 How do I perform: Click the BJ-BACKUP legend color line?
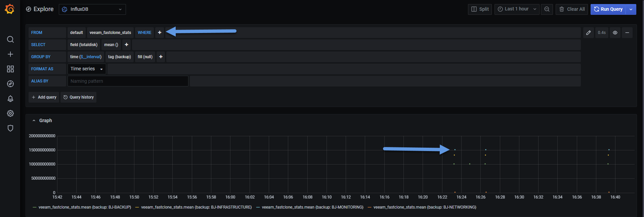click(x=35, y=207)
